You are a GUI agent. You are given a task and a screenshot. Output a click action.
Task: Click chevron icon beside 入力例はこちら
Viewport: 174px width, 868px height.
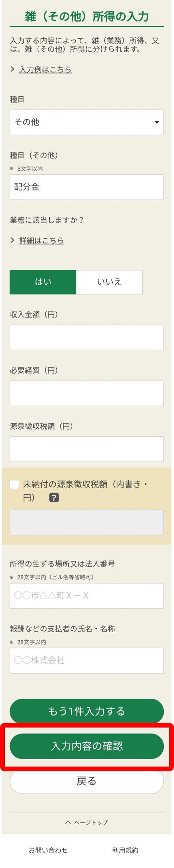pos(12,69)
